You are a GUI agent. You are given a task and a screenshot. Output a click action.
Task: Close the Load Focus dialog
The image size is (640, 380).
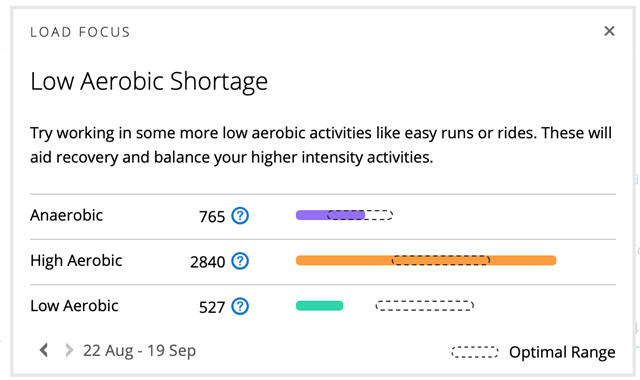click(609, 31)
